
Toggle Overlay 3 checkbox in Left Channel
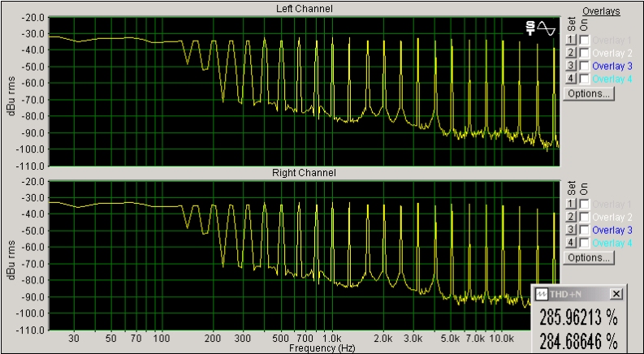(x=584, y=66)
